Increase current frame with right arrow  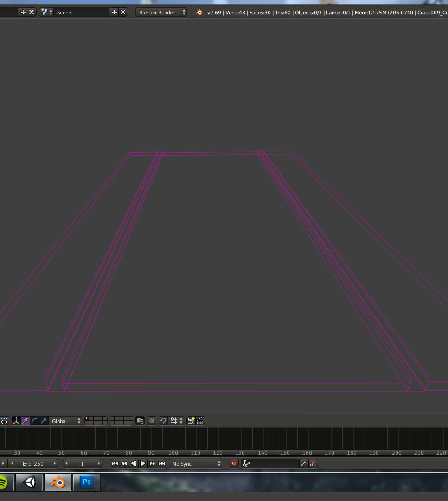pyautogui.click(x=98, y=463)
